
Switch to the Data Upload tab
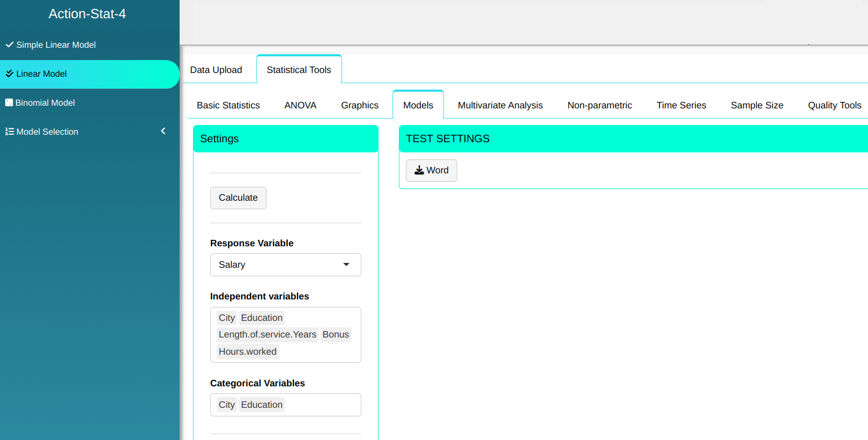pos(216,70)
